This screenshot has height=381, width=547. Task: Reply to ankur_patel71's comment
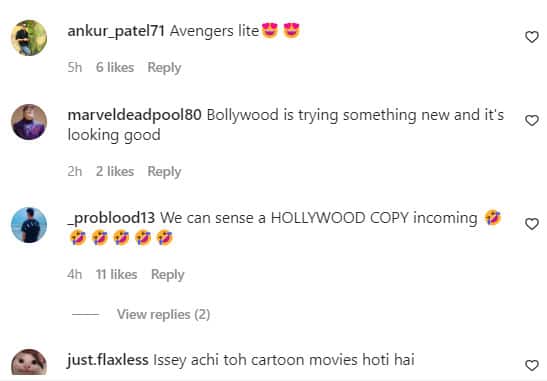point(164,67)
